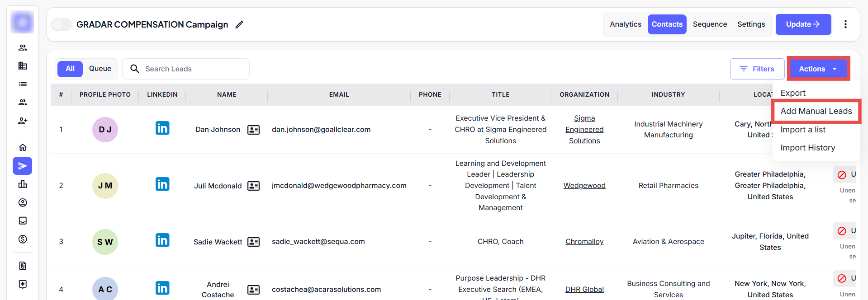
Task: Open the Filters panel
Action: (x=757, y=69)
